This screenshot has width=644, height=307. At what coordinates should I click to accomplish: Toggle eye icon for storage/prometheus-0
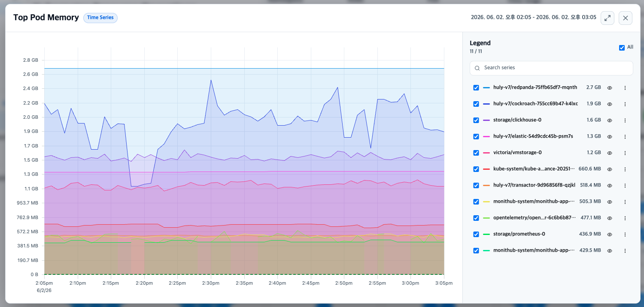pyautogui.click(x=610, y=235)
